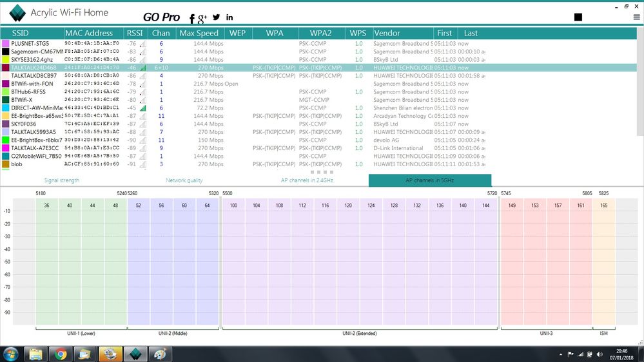Select AP channels in 5GHz tab
Screen dimensions: 644x362
(x=429, y=180)
